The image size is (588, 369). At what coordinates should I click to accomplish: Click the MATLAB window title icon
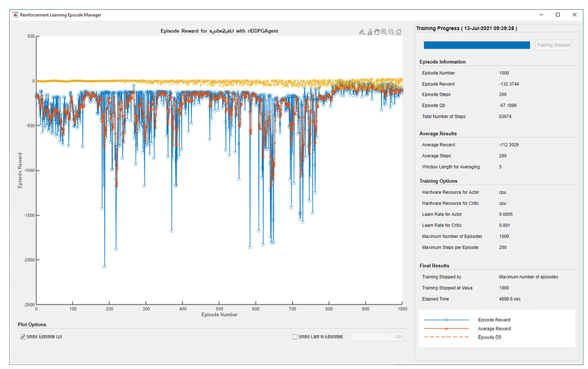point(14,14)
